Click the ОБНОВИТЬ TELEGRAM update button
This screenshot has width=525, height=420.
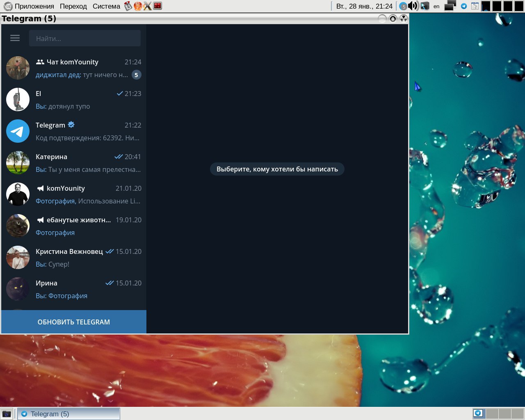click(x=74, y=322)
